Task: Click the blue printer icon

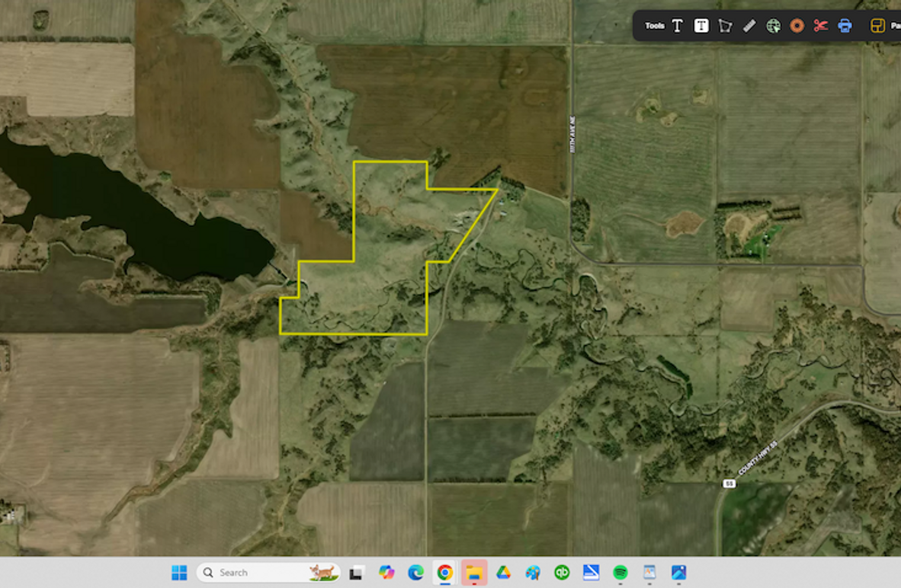Action: [x=845, y=26]
